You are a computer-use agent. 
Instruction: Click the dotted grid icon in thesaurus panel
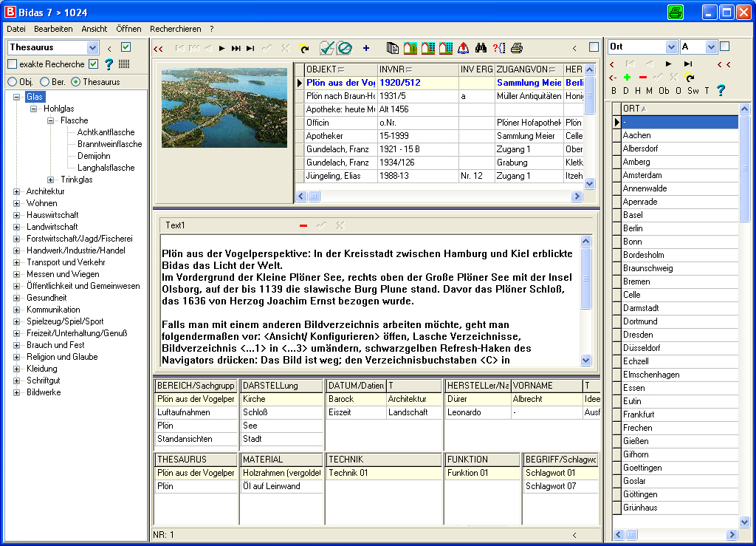coord(124,64)
